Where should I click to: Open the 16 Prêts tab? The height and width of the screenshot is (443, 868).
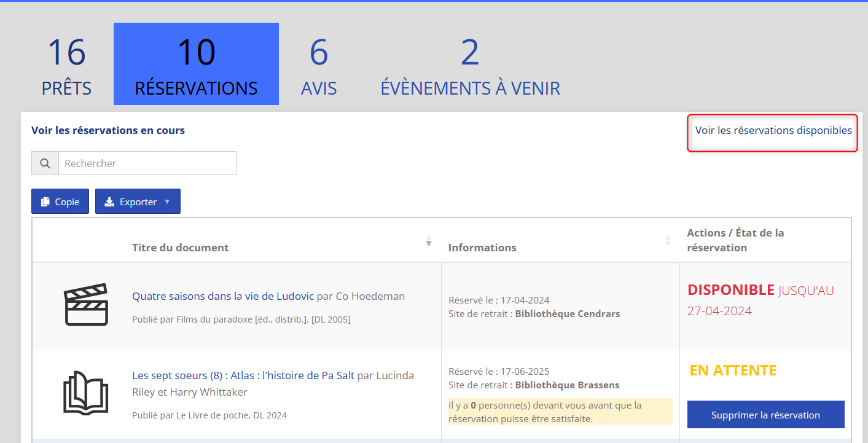click(x=66, y=66)
